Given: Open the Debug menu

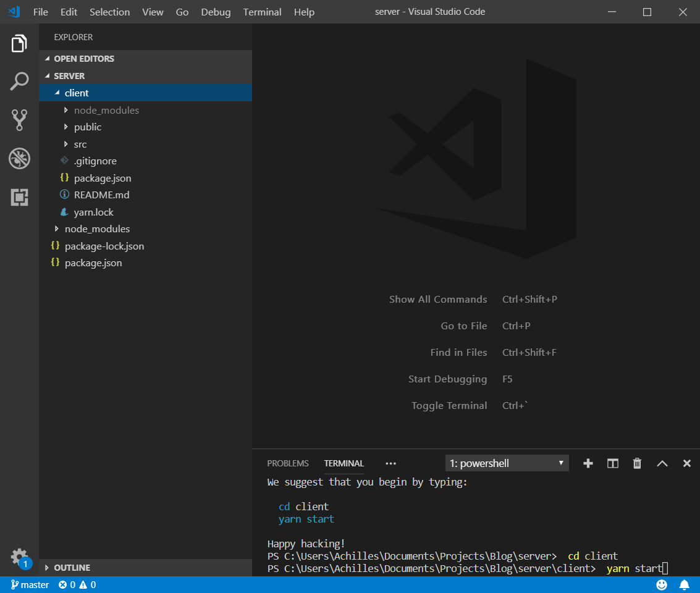Looking at the screenshot, I should (x=216, y=12).
